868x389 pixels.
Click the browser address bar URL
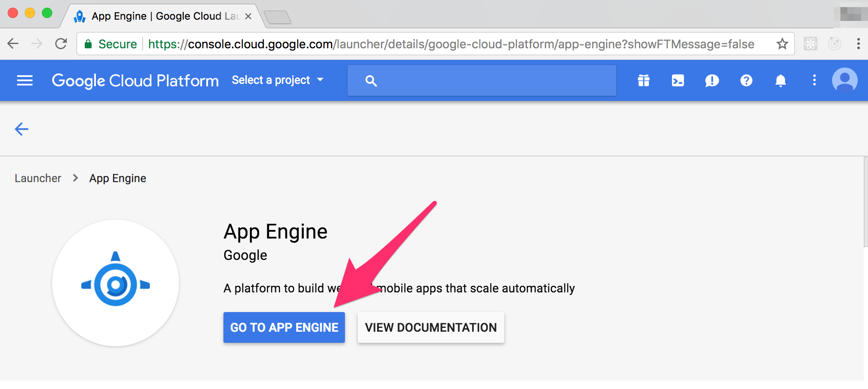[451, 44]
